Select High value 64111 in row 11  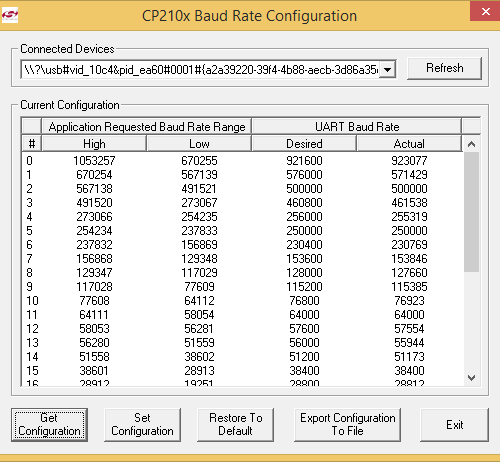point(94,315)
